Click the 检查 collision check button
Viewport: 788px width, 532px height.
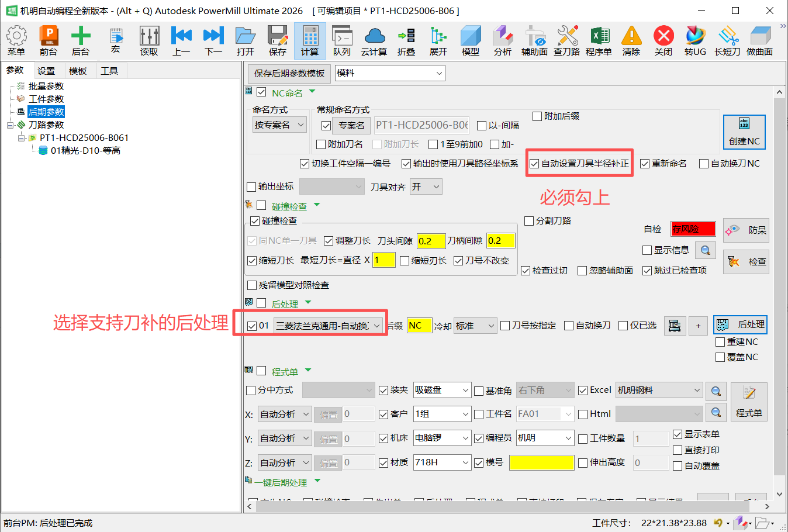pos(746,262)
